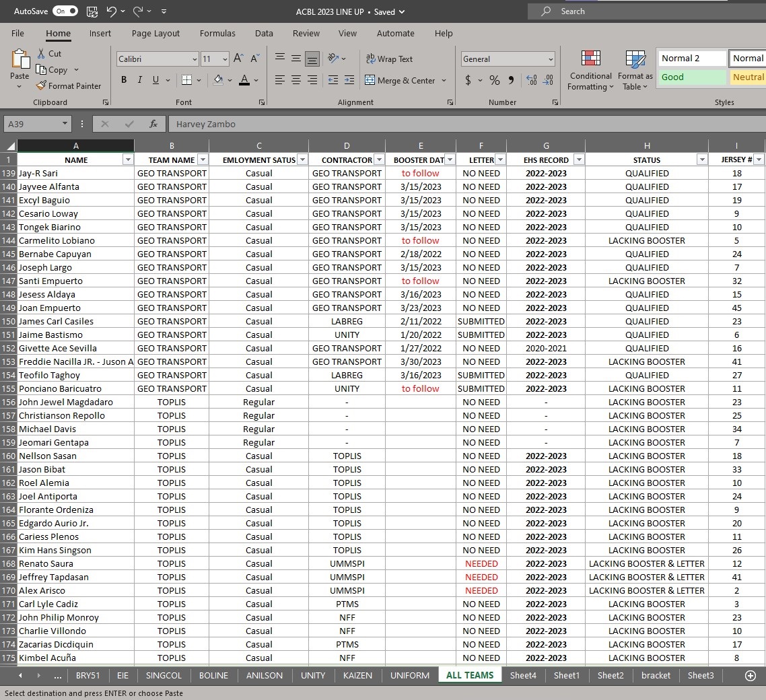Click Align Left icon
Screen dimensions: 766x700
point(280,80)
